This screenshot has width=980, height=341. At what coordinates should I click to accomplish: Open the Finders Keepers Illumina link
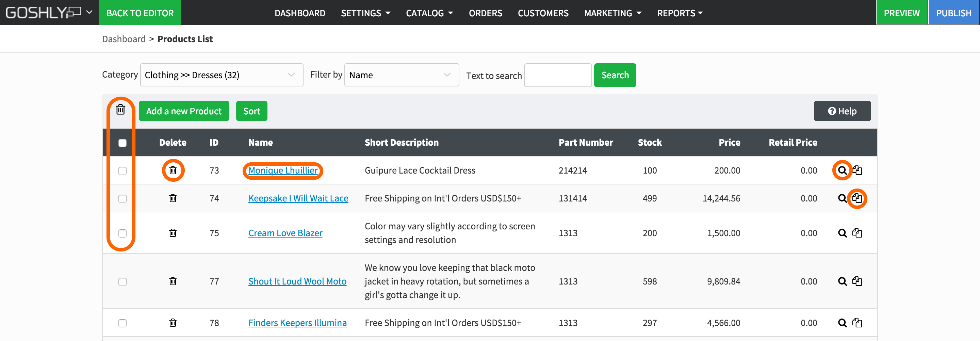[x=297, y=322]
